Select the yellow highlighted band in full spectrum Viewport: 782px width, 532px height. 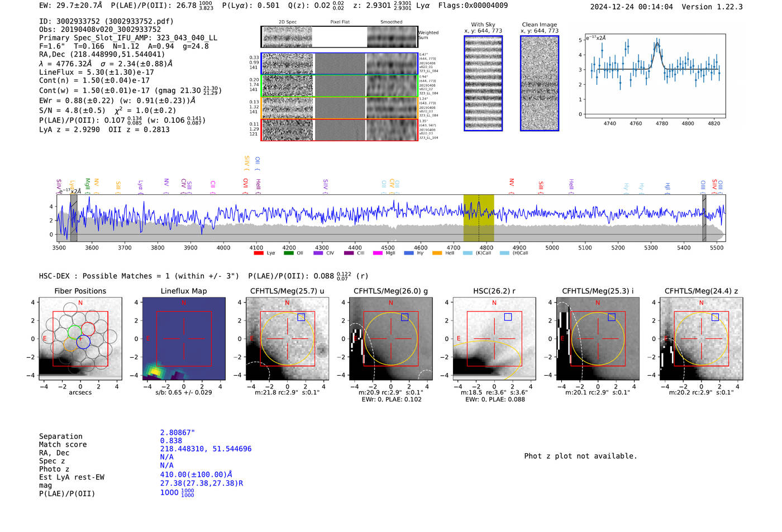479,218
